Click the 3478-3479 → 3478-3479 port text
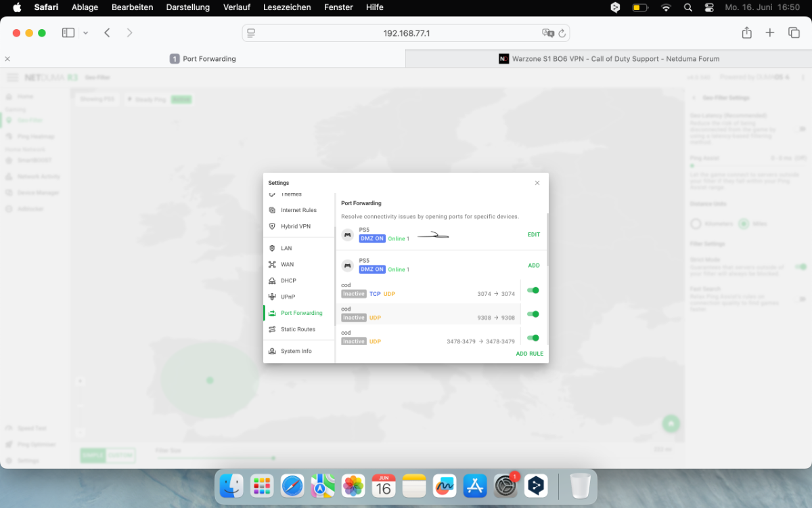 480,341
